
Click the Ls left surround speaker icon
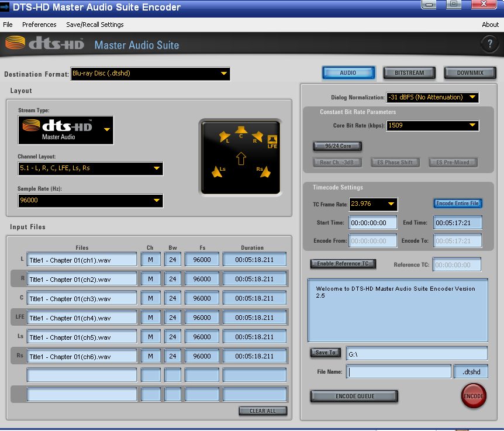click(217, 171)
